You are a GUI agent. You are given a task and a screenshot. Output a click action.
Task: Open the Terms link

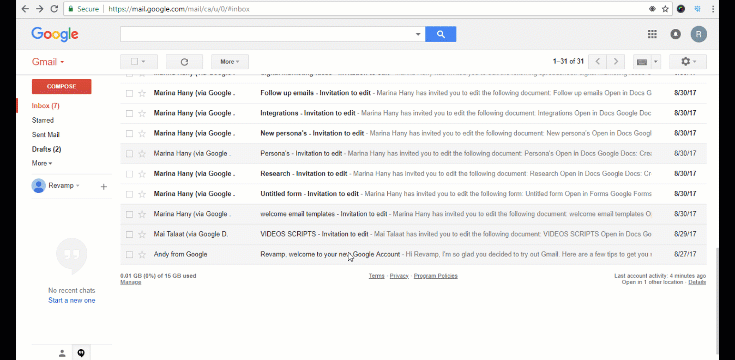coord(376,276)
